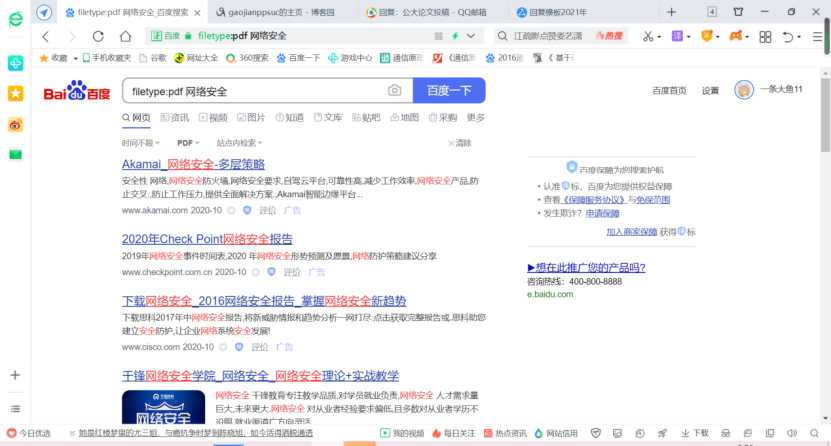Screen dimensions: 831x446
Task: Open the 手机收藏夹 bookmark folder
Action: [x=107, y=58]
